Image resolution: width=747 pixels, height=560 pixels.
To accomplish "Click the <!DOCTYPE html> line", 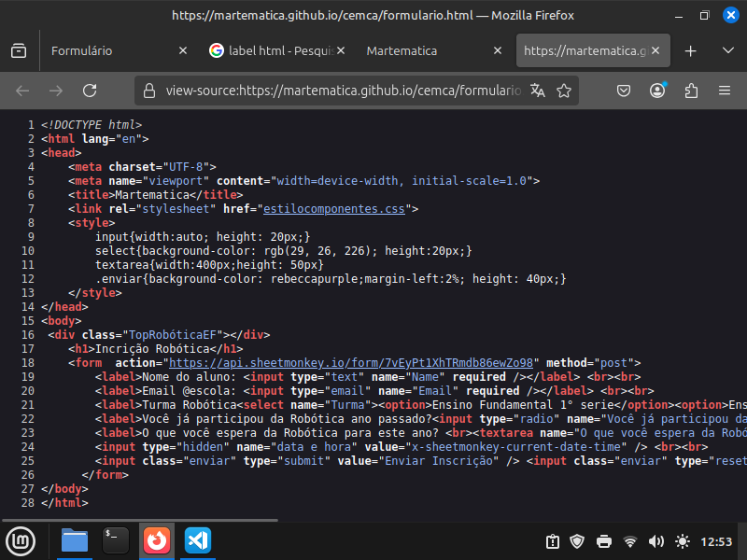I will coord(92,125).
